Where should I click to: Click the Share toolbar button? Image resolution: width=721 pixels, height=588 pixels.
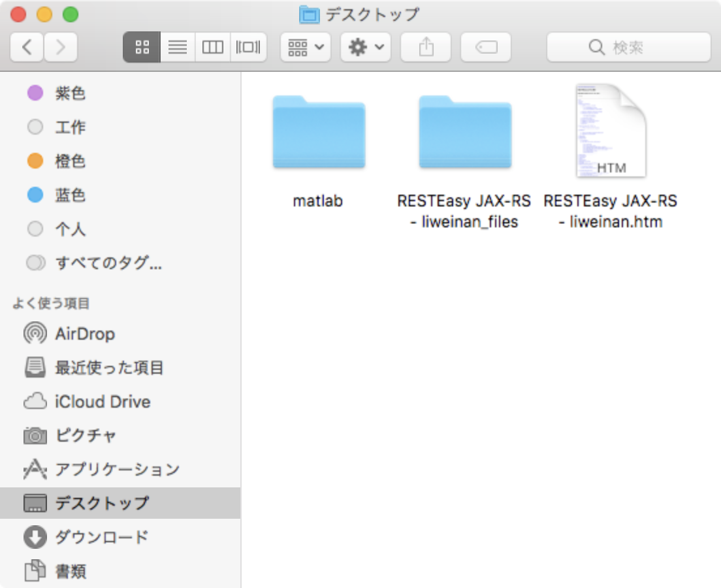tap(426, 47)
